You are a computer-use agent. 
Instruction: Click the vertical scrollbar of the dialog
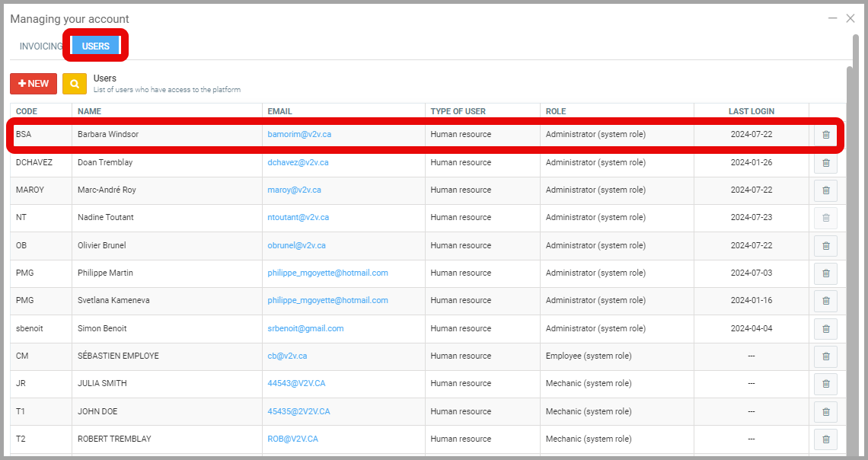(x=849, y=228)
